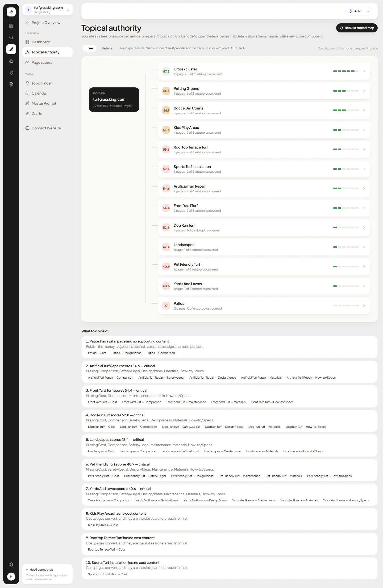383x588 pixels.
Task: Click the Page scores gauge icon
Action: click(x=27, y=62)
